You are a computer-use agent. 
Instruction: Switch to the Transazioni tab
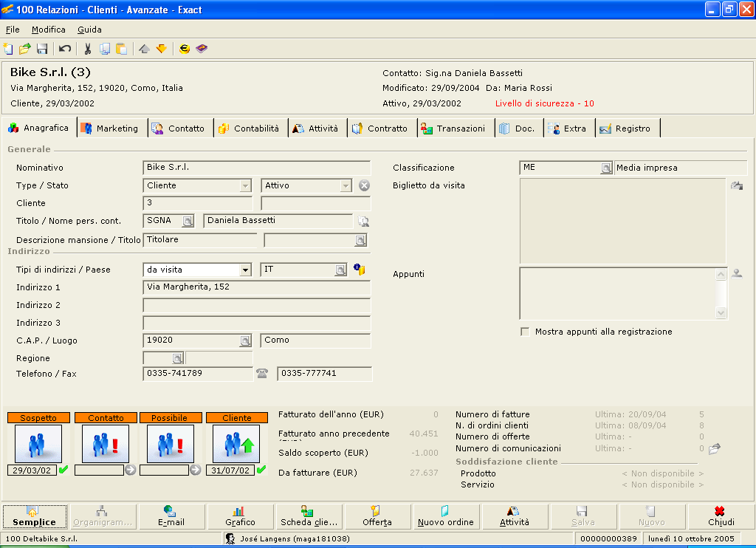point(454,129)
